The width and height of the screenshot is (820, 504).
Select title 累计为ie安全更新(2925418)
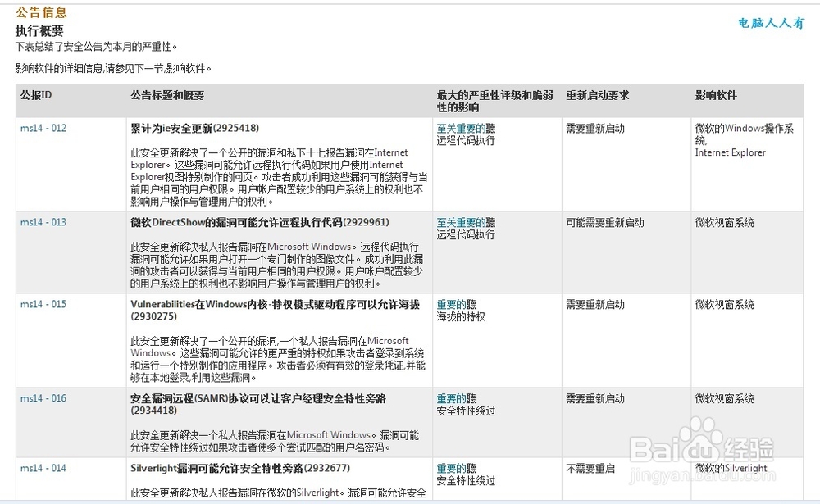tap(194, 128)
